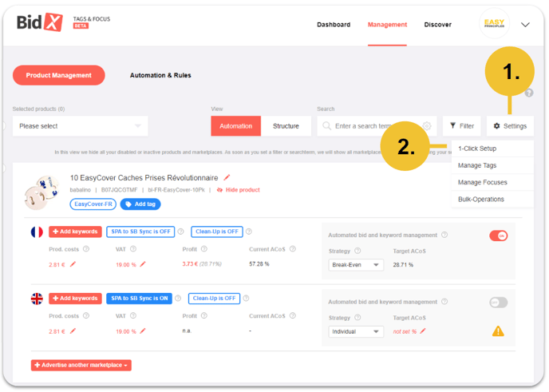Open France Current ACoS help icon

(x=293, y=249)
